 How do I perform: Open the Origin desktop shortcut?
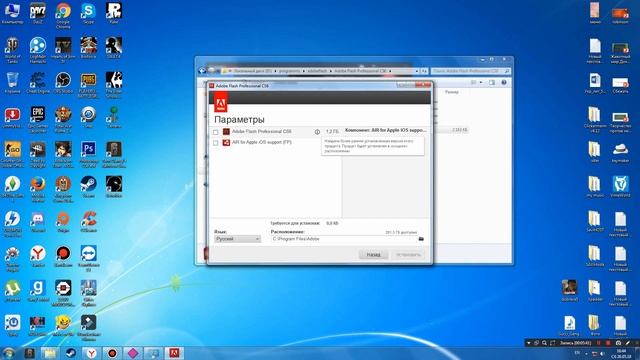point(63,222)
